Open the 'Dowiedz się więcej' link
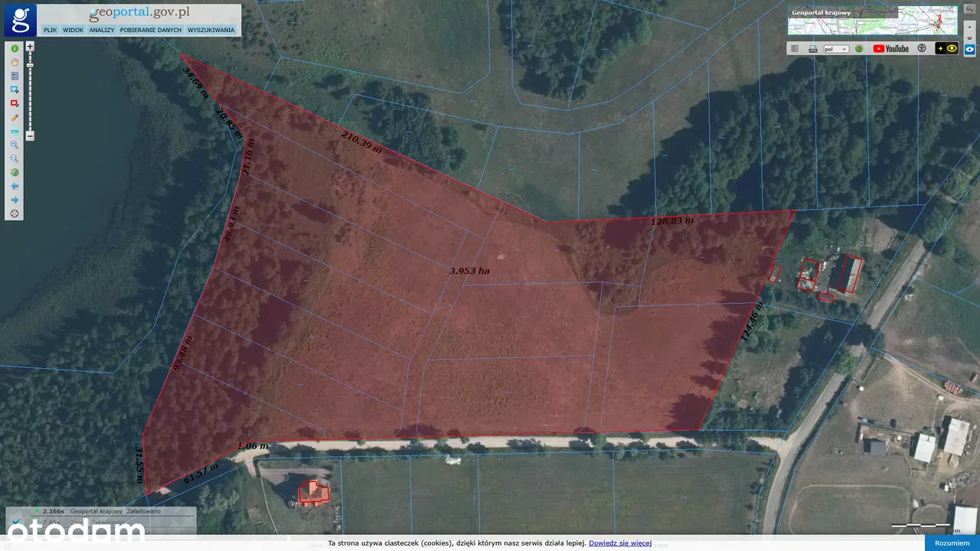Viewport: 980px width, 551px height. click(619, 543)
